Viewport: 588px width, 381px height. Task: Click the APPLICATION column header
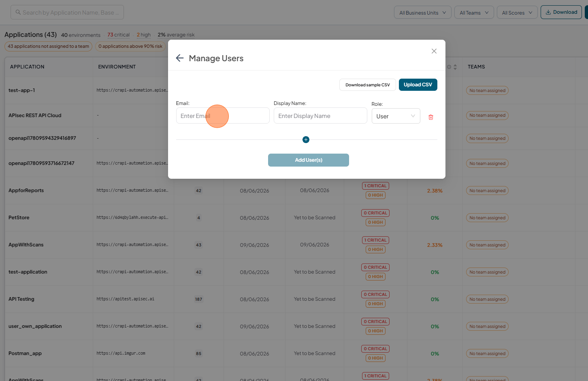coord(27,67)
